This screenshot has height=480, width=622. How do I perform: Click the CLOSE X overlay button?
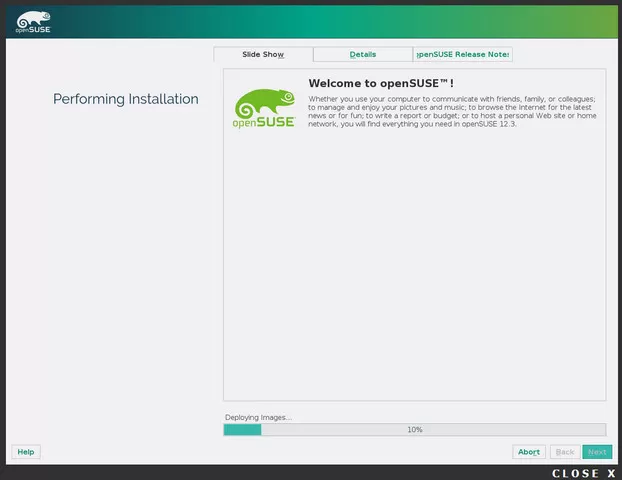(584, 473)
